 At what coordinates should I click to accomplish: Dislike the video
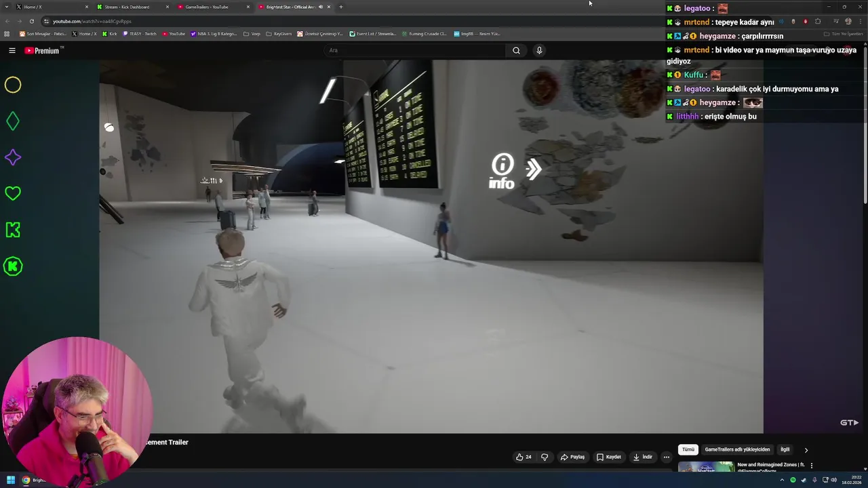click(x=545, y=457)
